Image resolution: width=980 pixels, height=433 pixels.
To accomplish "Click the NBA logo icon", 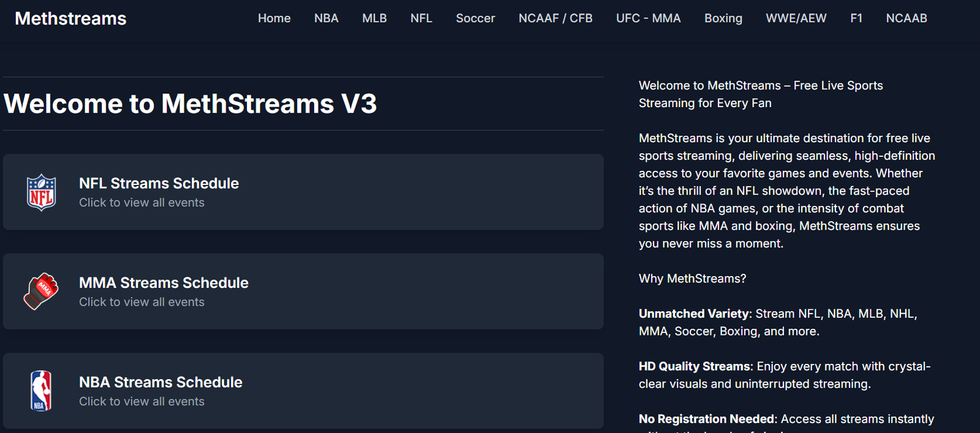I will coord(41,391).
